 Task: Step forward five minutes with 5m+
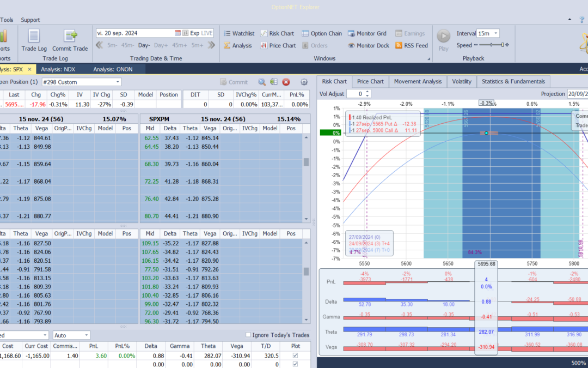pyautogui.click(x=197, y=45)
